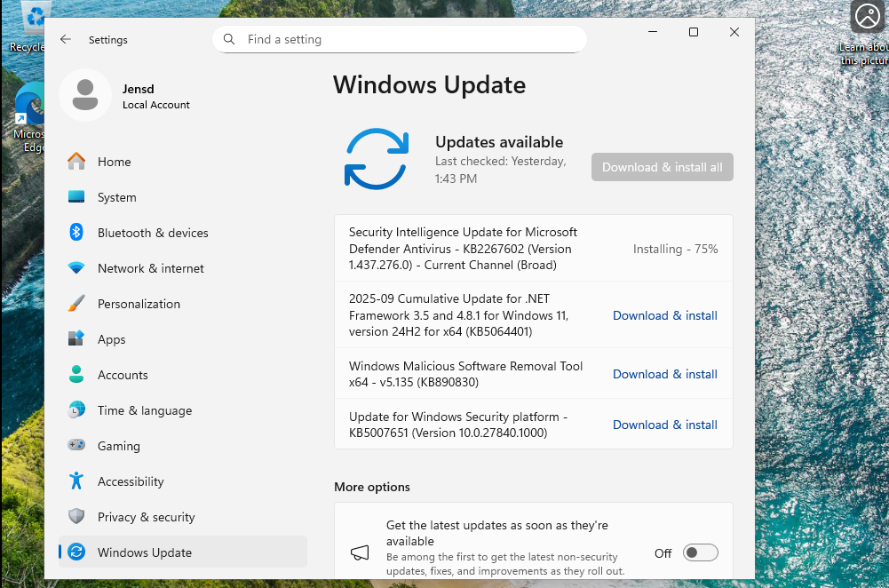This screenshot has width=889, height=588.
Task: Open Time & language settings
Action: tap(144, 410)
